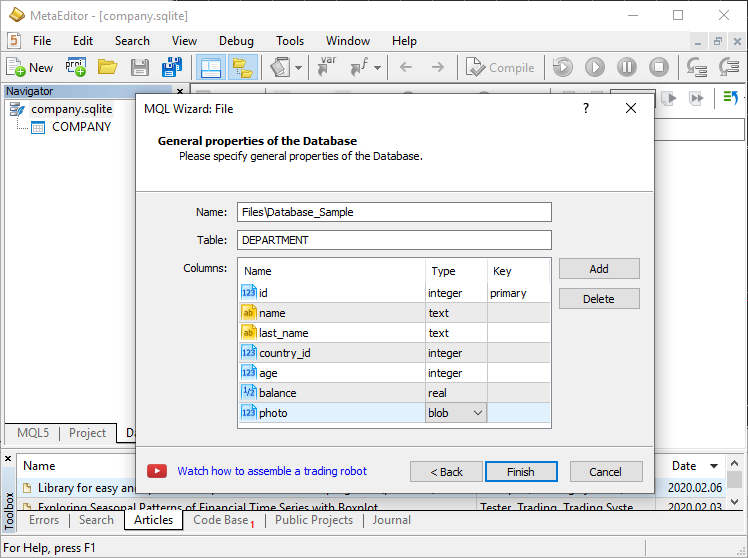Toggle the Navigator panel icon
Image resolution: width=748 pixels, height=558 pixels.
tap(211, 67)
